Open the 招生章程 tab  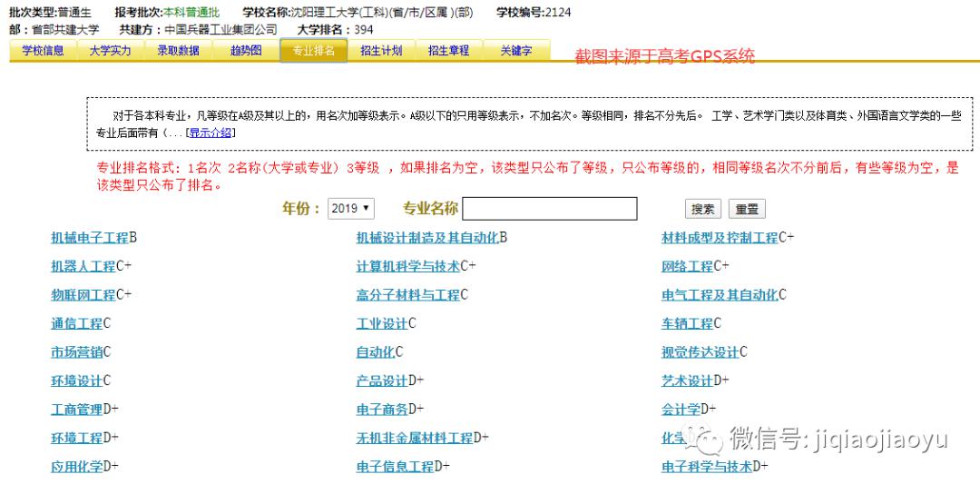[x=449, y=51]
